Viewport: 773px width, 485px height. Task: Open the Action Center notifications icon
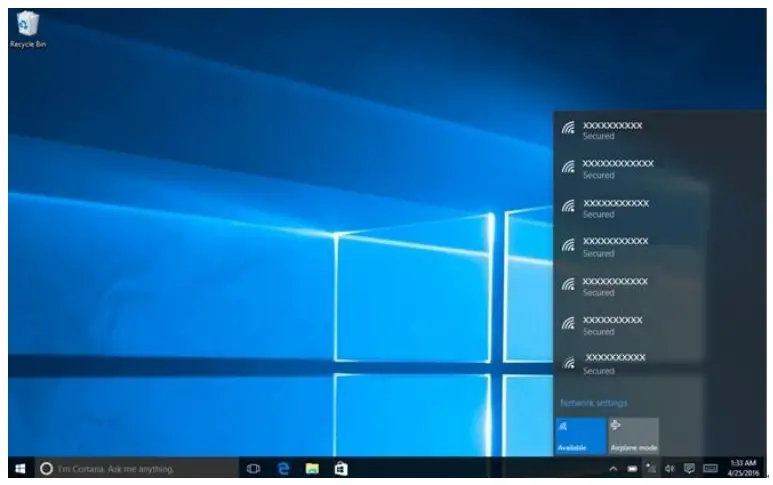tap(689, 469)
